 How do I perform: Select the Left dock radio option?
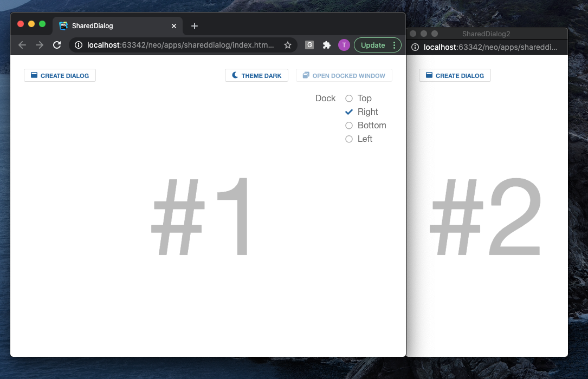pos(349,139)
